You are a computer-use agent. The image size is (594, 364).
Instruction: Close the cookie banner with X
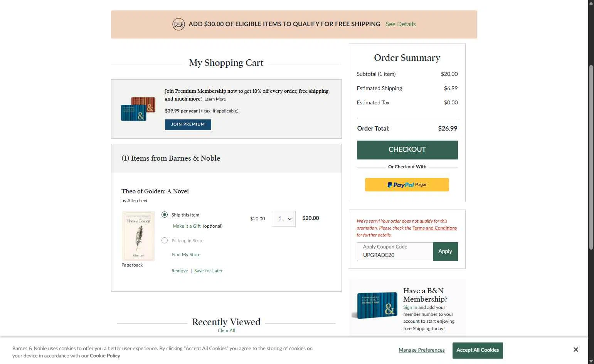click(575, 350)
